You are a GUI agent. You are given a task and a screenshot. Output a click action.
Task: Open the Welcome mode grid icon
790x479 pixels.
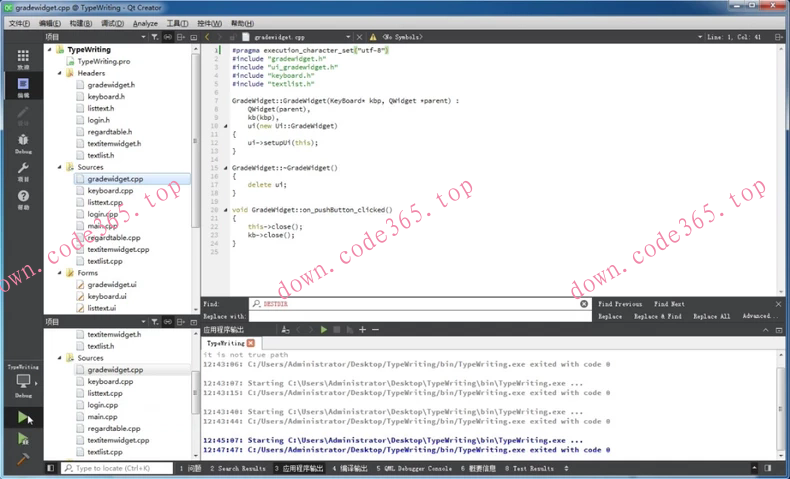[23, 59]
